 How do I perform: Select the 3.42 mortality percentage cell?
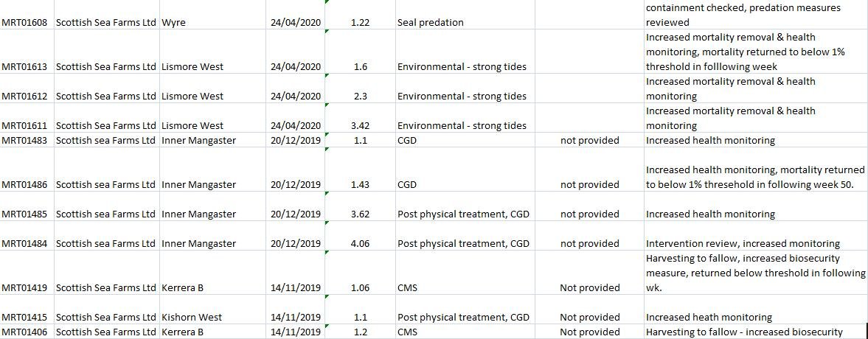click(x=361, y=125)
